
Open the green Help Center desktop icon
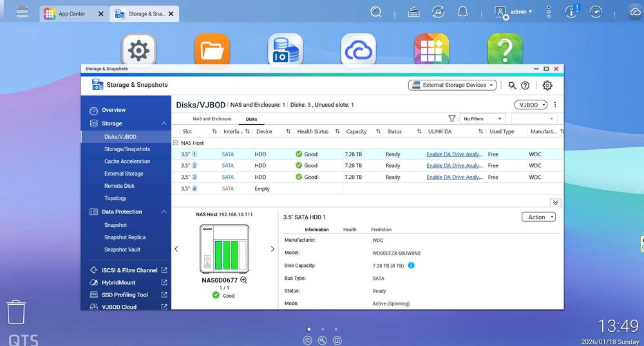tap(505, 50)
